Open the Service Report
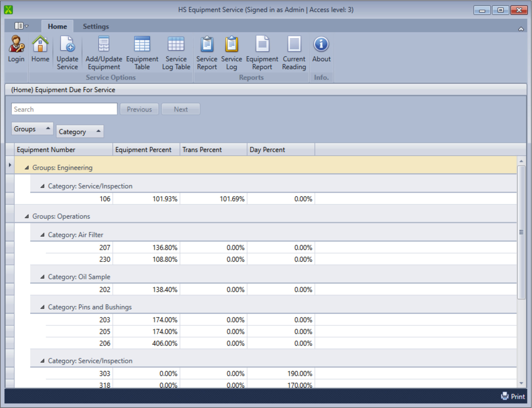The width and height of the screenshot is (532, 408). tap(207, 53)
